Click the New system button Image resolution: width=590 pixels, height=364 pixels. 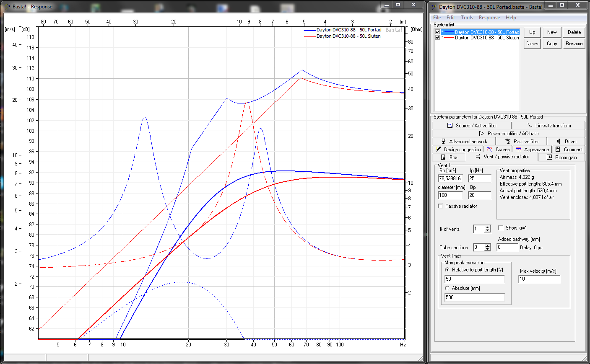click(552, 32)
